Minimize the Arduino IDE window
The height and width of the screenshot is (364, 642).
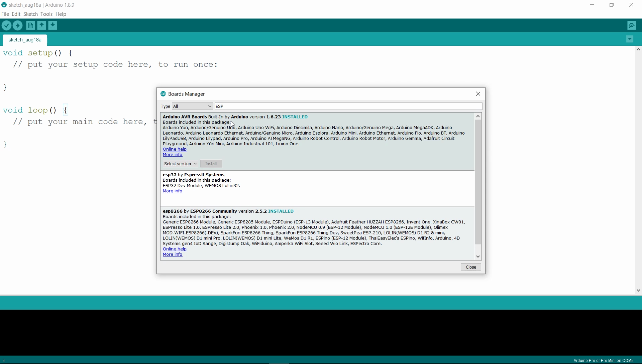(x=592, y=5)
